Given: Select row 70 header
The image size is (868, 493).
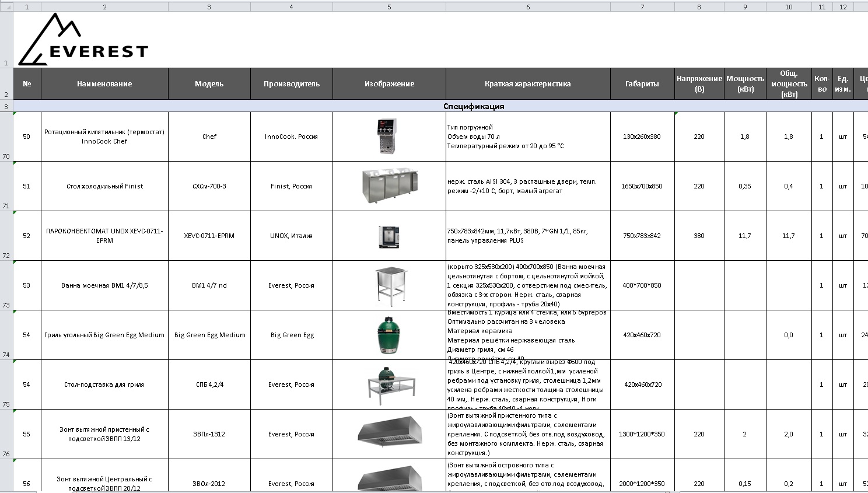Looking at the screenshot, I should (x=6, y=137).
